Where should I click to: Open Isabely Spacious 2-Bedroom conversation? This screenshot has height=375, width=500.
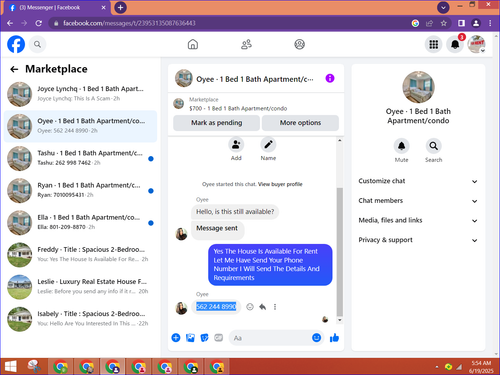[x=80, y=319]
